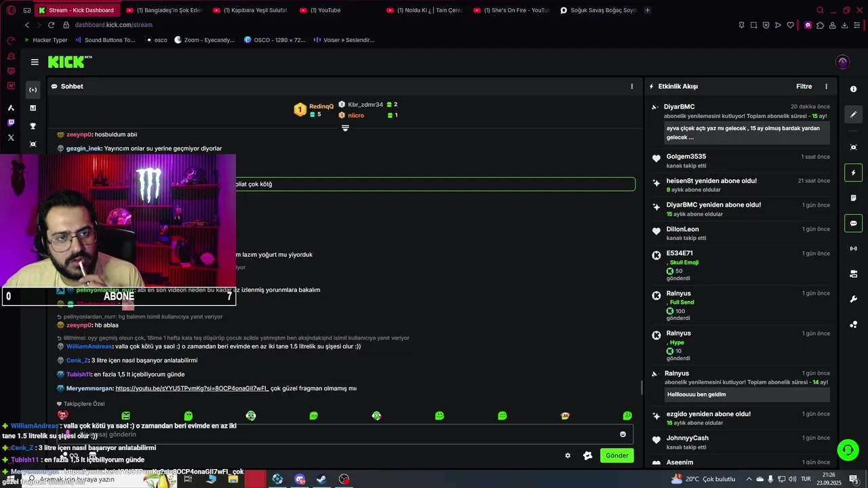Click RedingQ in chat leaderboard
The image size is (868, 488).
(321, 106)
